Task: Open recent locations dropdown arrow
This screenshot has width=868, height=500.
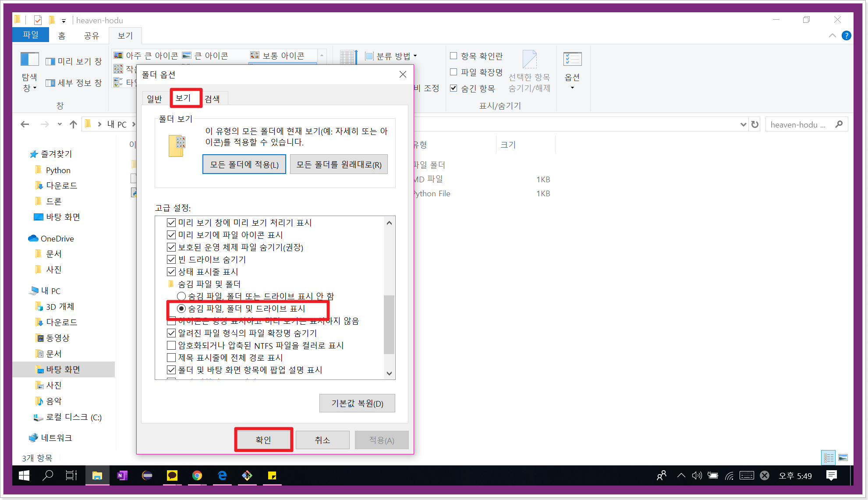Action: click(x=60, y=124)
